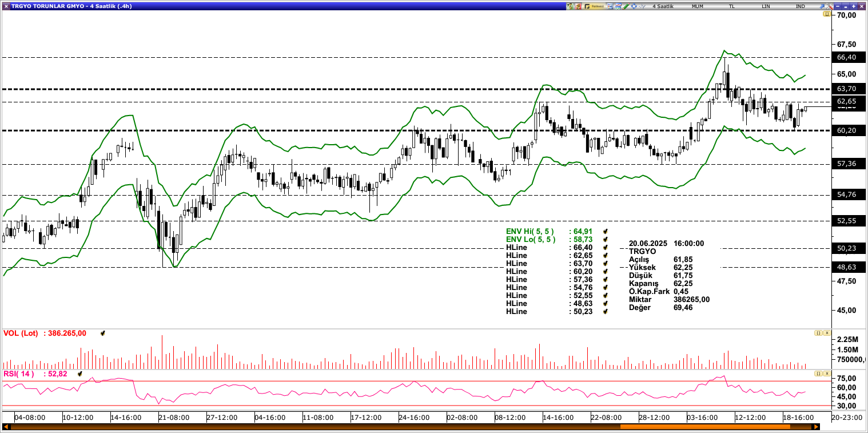Image resolution: width=868 pixels, height=433 pixels.
Task: Toggle checkmark for HLine 57,36
Action: [x=606, y=279]
